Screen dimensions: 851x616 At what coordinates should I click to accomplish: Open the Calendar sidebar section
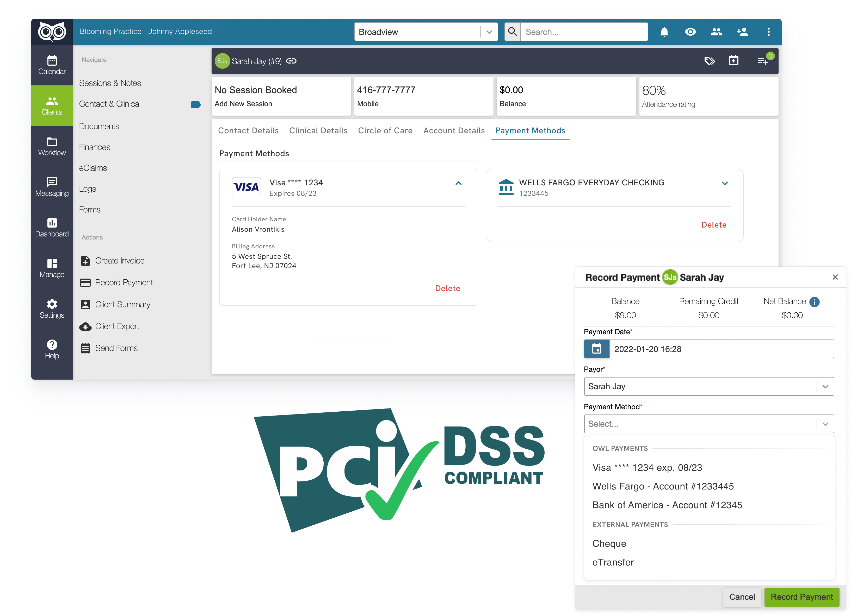pos(52,65)
